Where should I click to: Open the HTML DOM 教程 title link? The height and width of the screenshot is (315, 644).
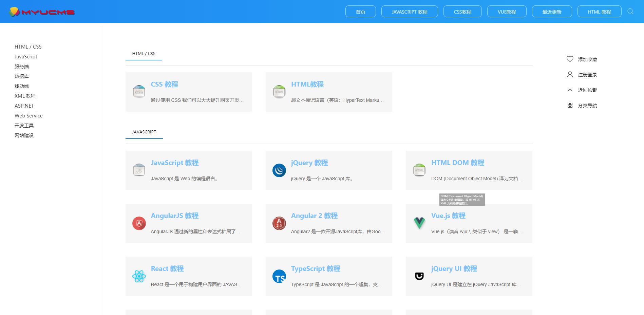point(458,163)
